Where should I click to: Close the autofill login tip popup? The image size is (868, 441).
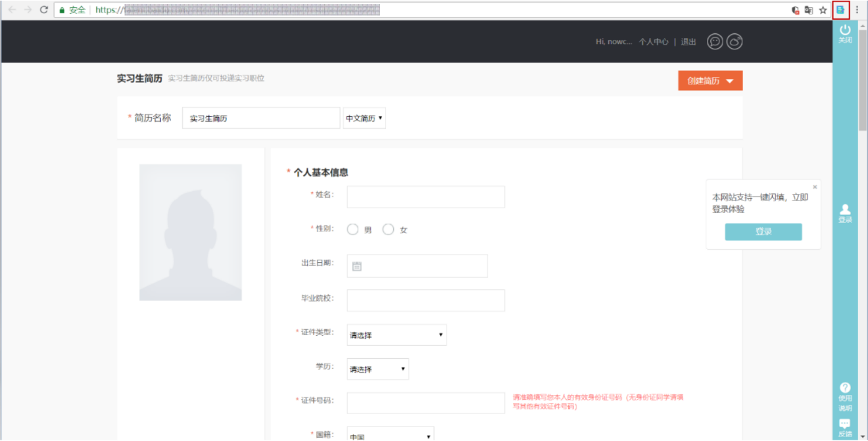[815, 187]
